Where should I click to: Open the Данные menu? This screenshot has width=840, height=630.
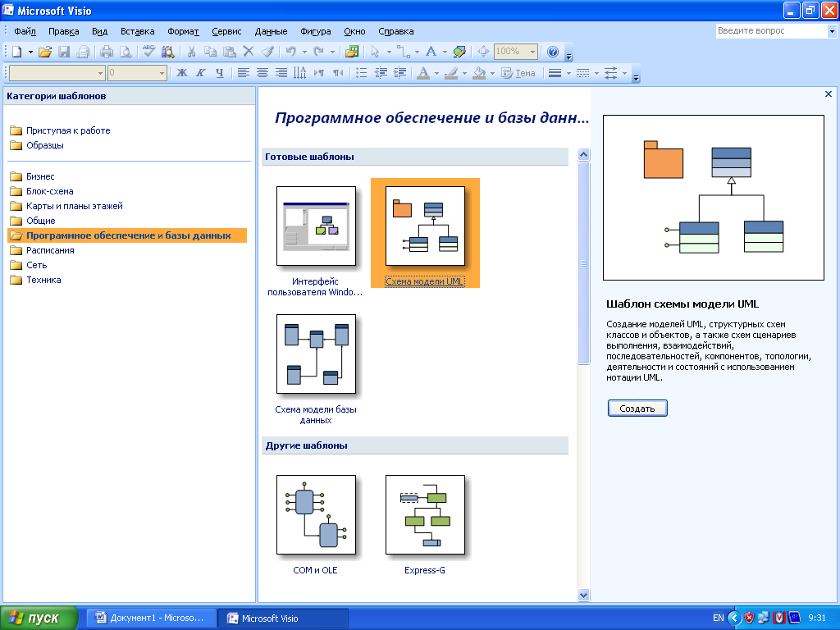tap(271, 32)
